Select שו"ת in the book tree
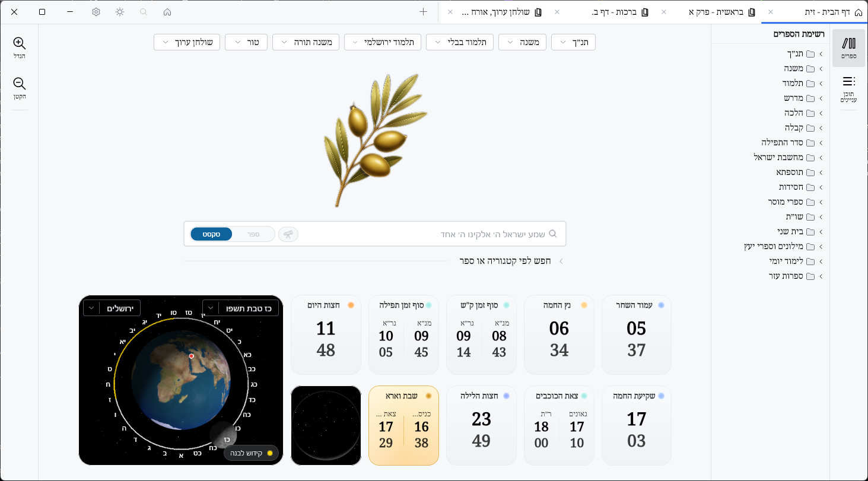The image size is (868, 481). [794, 216]
